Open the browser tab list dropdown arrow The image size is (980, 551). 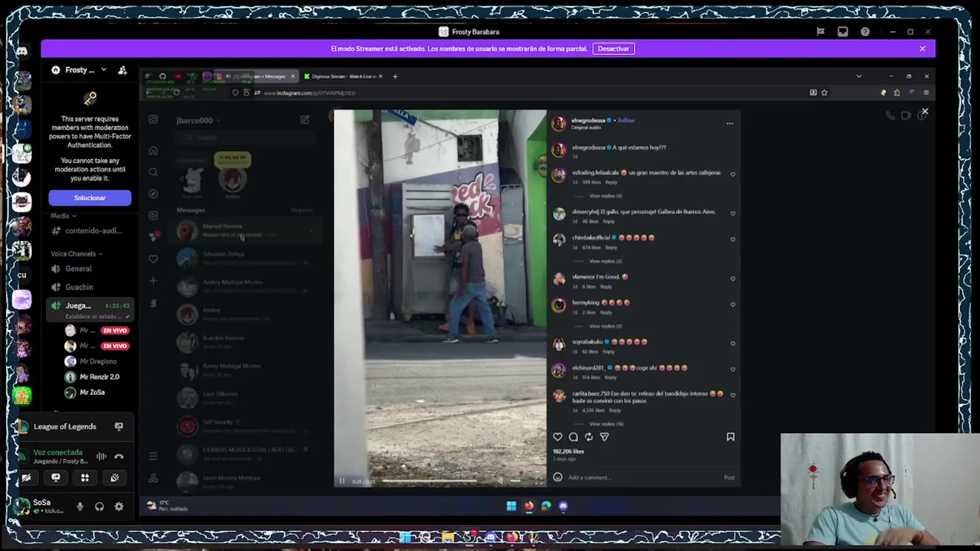pyautogui.click(x=858, y=77)
